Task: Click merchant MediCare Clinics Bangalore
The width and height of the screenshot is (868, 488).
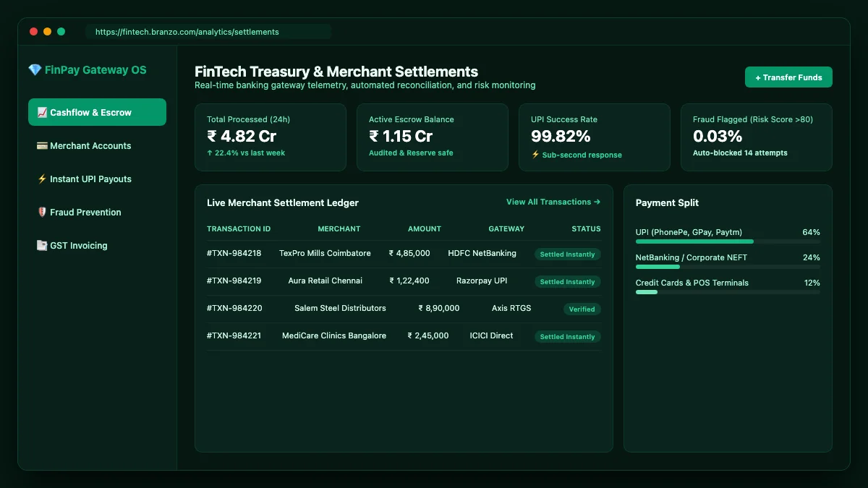Action: [x=334, y=336]
